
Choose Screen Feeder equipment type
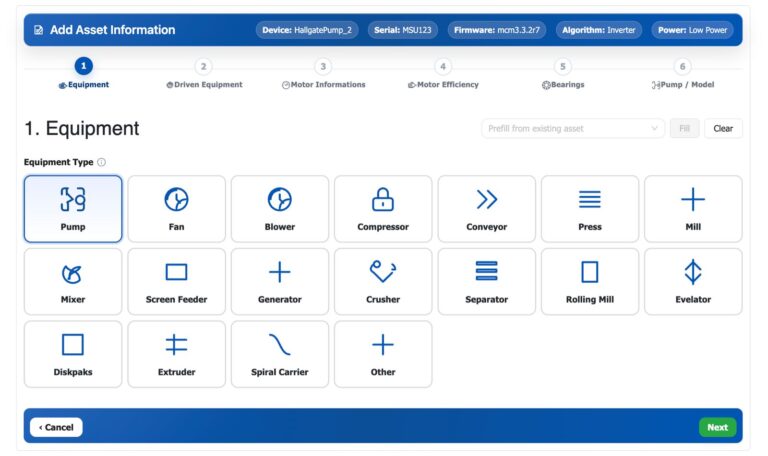point(176,282)
